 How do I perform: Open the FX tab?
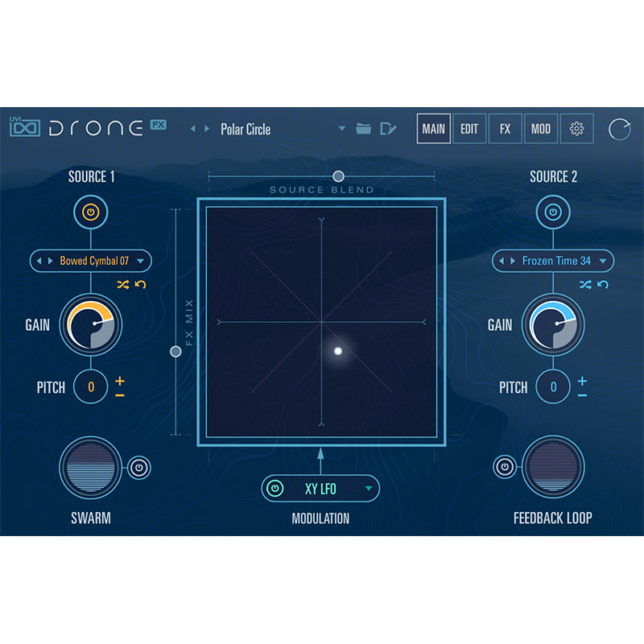coord(506,129)
